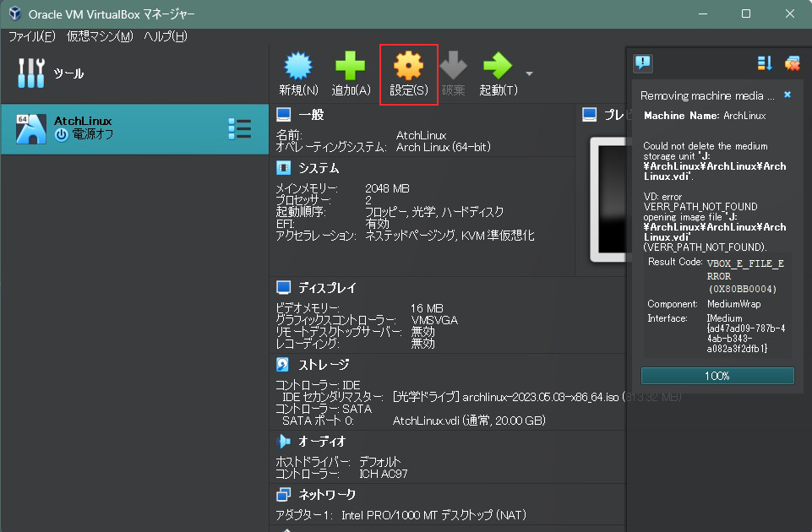The image size is (812, 532).
Task: Click the sort notifications arrow icon
Action: 765,63
